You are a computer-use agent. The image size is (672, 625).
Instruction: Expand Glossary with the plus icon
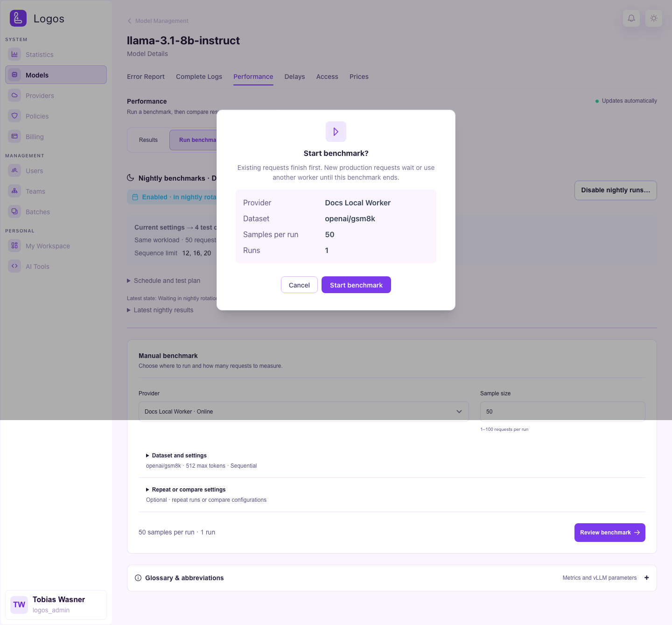pyautogui.click(x=647, y=578)
